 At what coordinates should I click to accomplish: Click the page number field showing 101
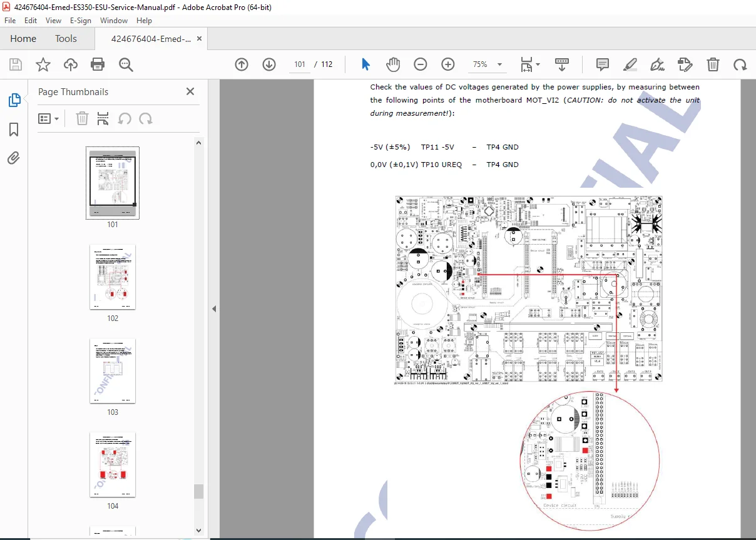click(300, 64)
